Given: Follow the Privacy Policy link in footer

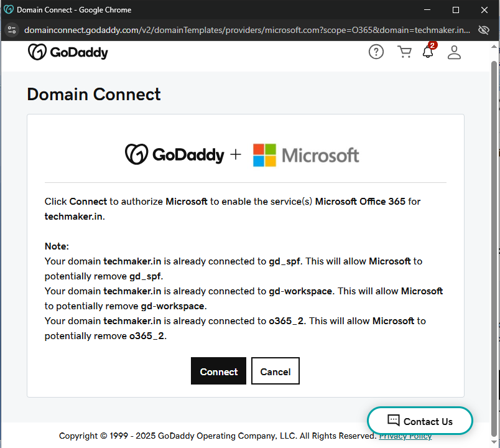Looking at the screenshot, I should 405,436.
